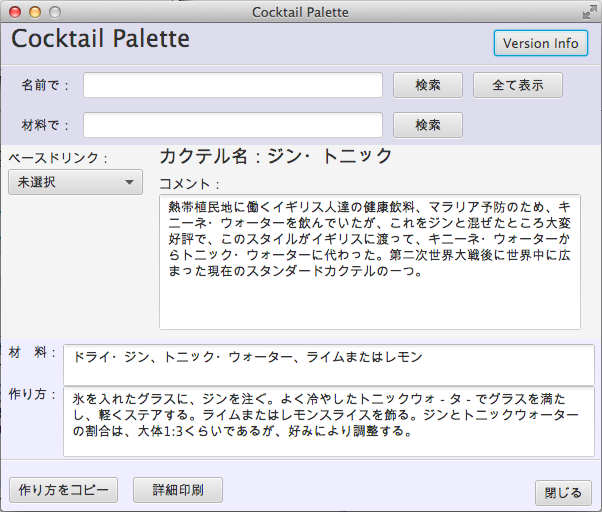Click the 作り方 recipe text box
Screen dimensions: 602x512
[328, 421]
